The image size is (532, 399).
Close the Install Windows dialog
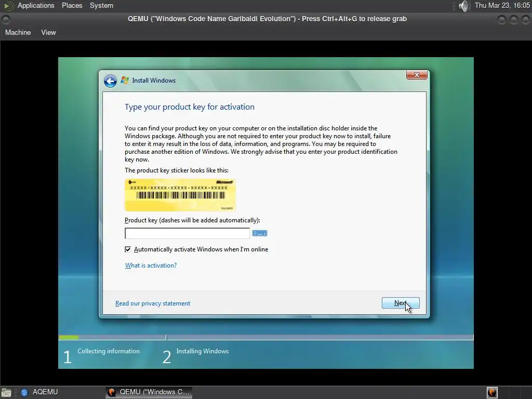[417, 75]
